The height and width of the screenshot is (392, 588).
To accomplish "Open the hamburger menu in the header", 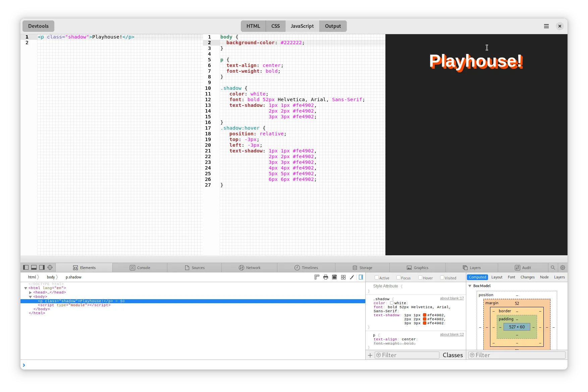I will 546,26.
